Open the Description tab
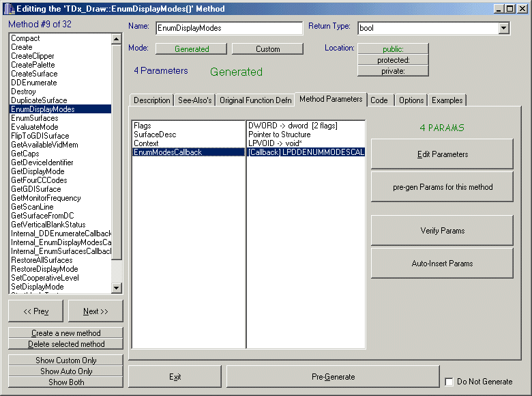The width and height of the screenshot is (532, 396). (151, 100)
